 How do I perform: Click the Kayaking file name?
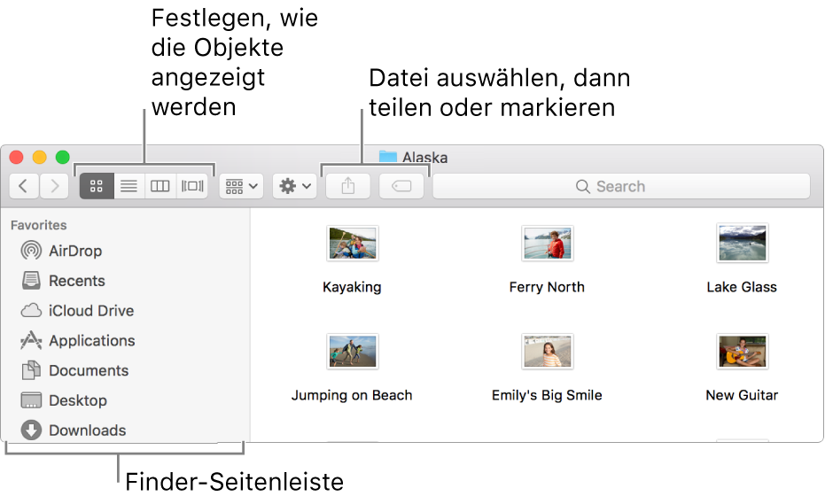pyautogui.click(x=352, y=287)
